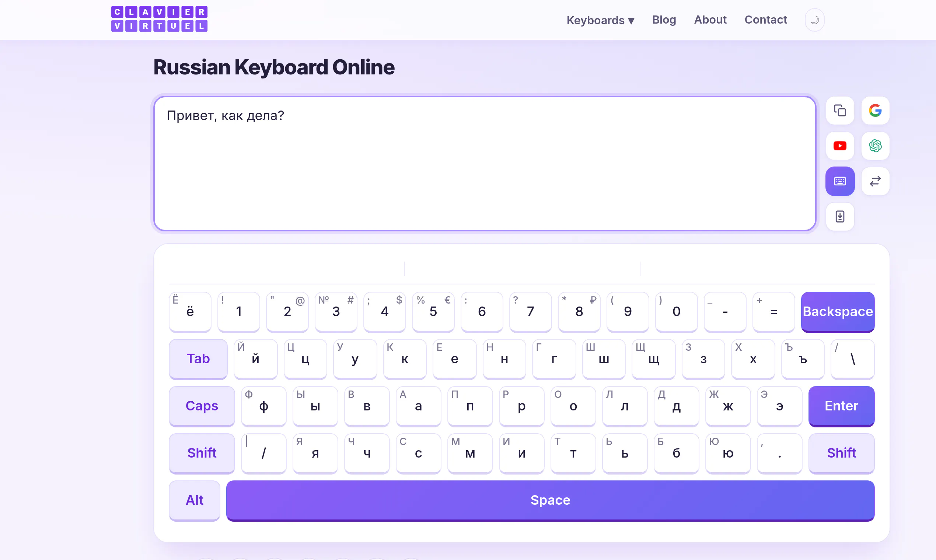Toggle the Caps key

point(202,406)
